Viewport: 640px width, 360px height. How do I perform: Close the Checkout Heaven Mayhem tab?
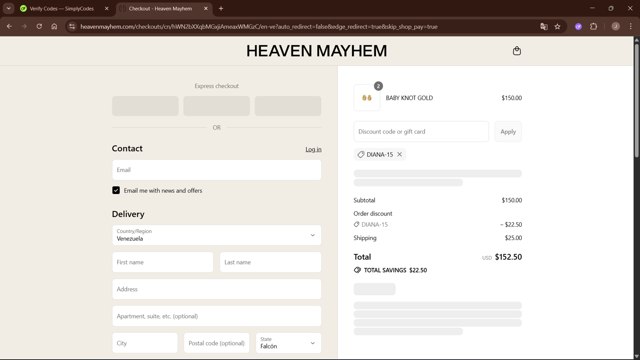pos(206,8)
